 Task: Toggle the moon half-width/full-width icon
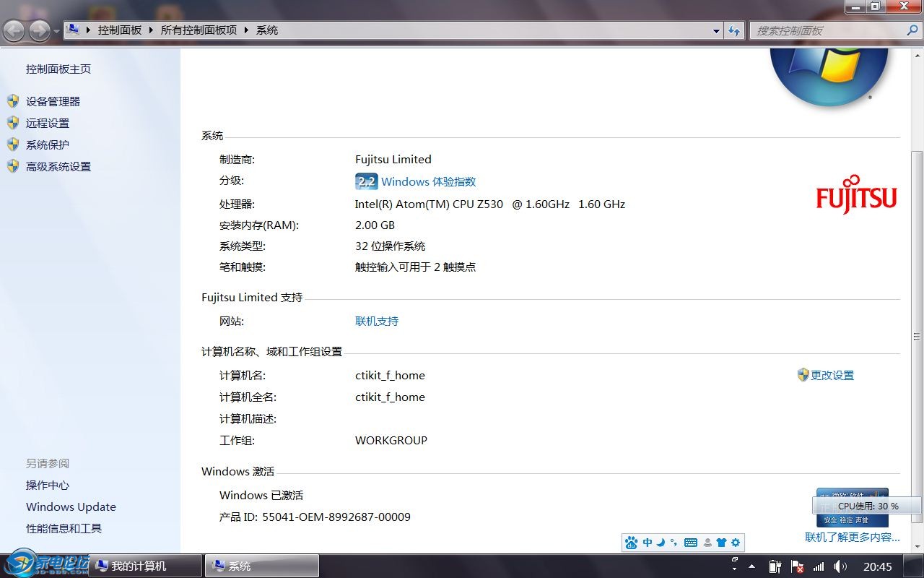(x=661, y=543)
